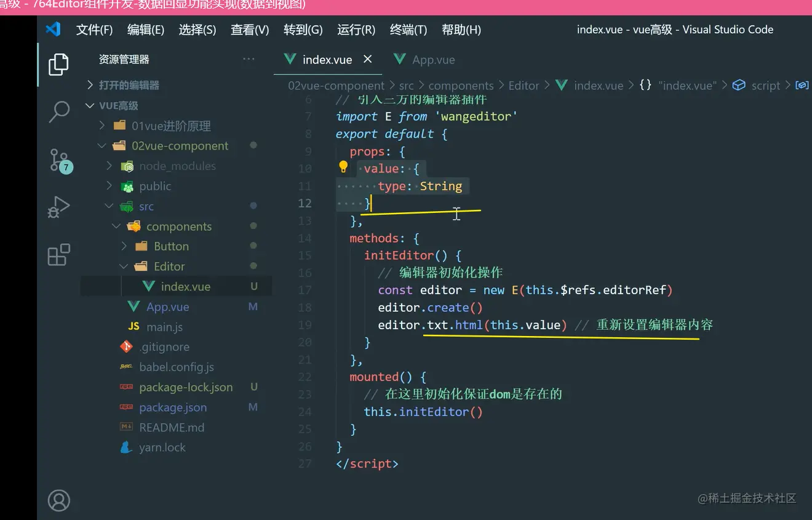Viewport: 812px width, 520px height.
Task: Click the yarn icon beside yarn.lock
Action: pos(127,447)
